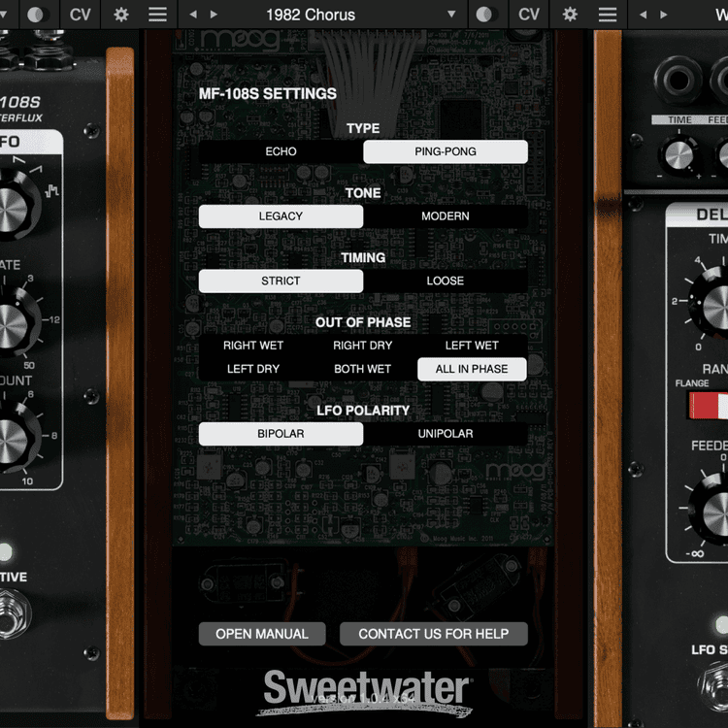
Task: Toggle bypass icon left of first CV
Action: 38,15
